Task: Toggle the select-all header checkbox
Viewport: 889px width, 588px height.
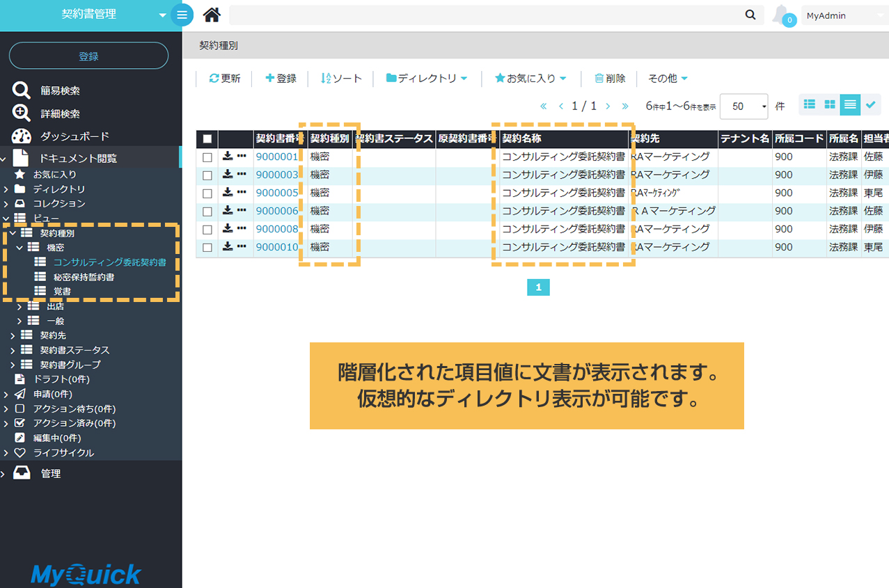Action: 207,139
